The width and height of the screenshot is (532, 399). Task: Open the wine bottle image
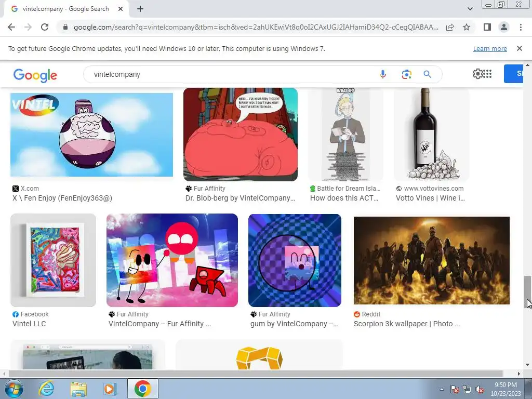pos(432,135)
